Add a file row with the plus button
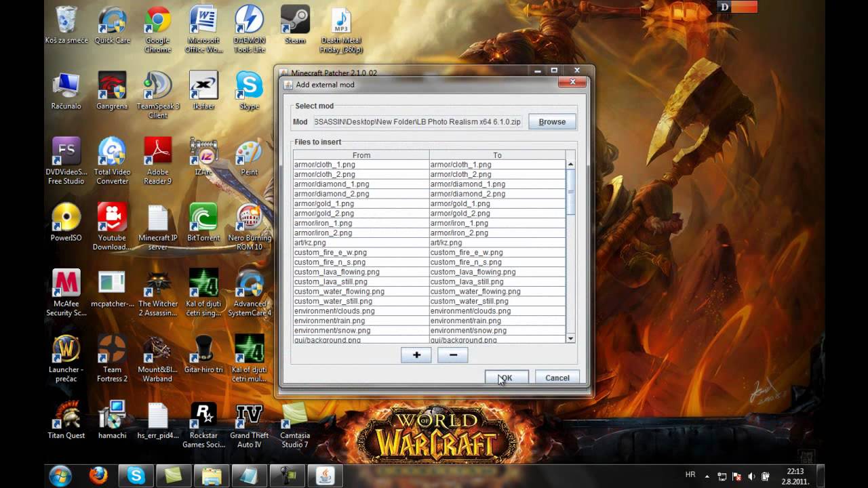This screenshot has width=868, height=488. 416,355
